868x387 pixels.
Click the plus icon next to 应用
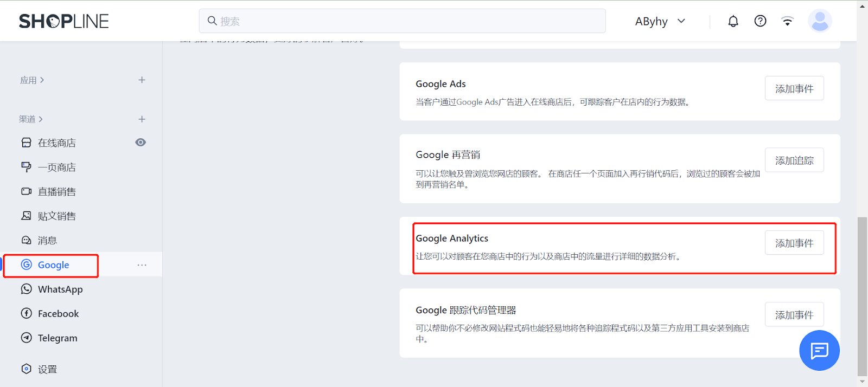[142, 80]
